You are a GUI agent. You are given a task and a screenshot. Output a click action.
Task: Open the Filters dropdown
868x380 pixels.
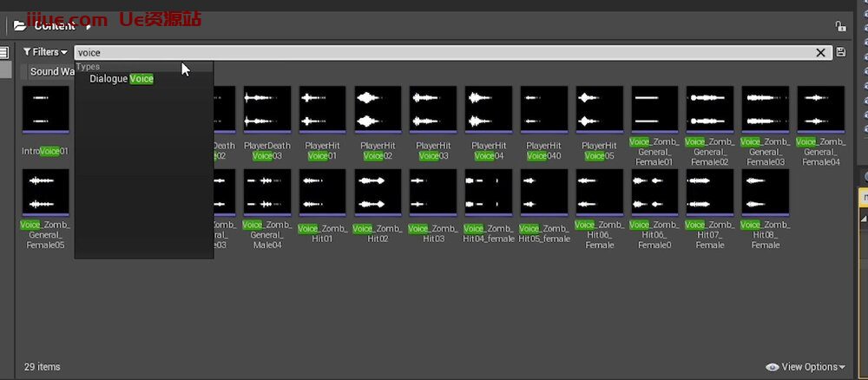[x=49, y=52]
